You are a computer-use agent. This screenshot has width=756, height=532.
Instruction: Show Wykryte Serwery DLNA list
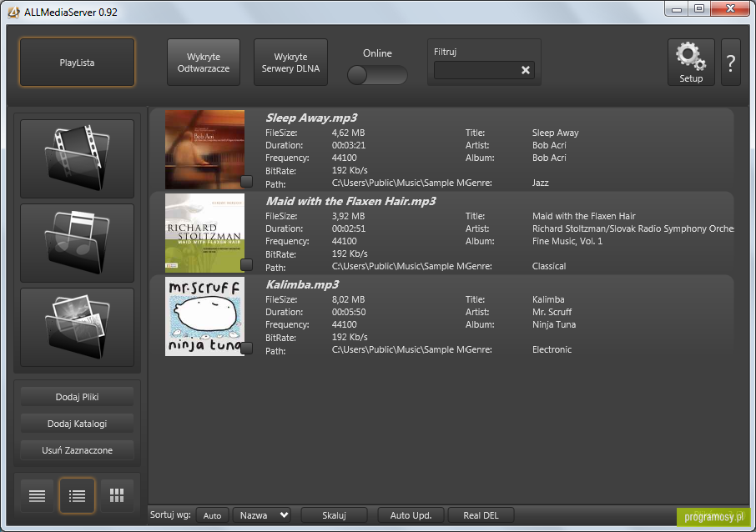(x=290, y=63)
